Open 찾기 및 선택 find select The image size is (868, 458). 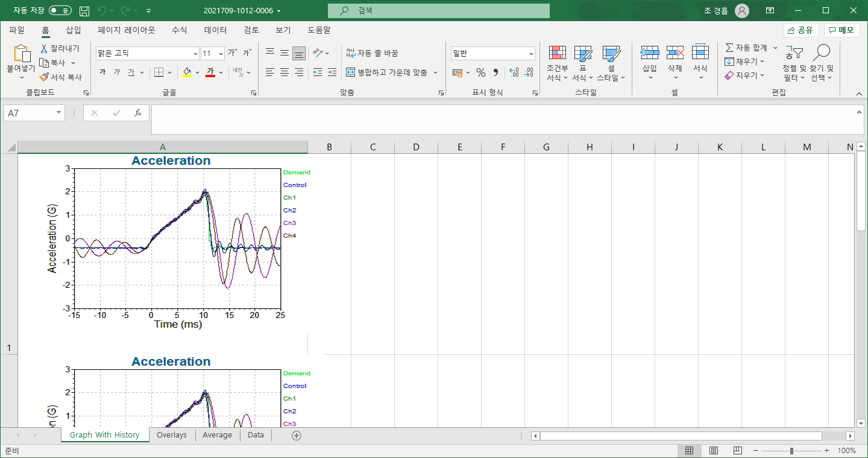(x=822, y=63)
